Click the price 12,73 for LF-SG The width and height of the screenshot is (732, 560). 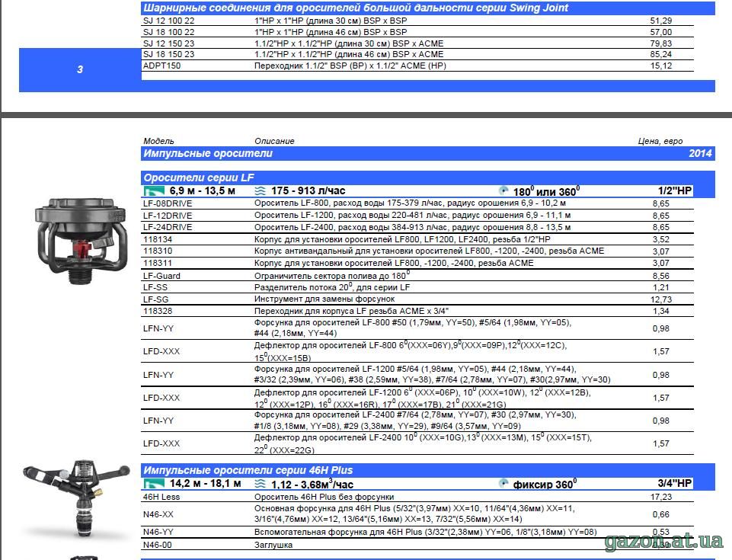coord(661,300)
